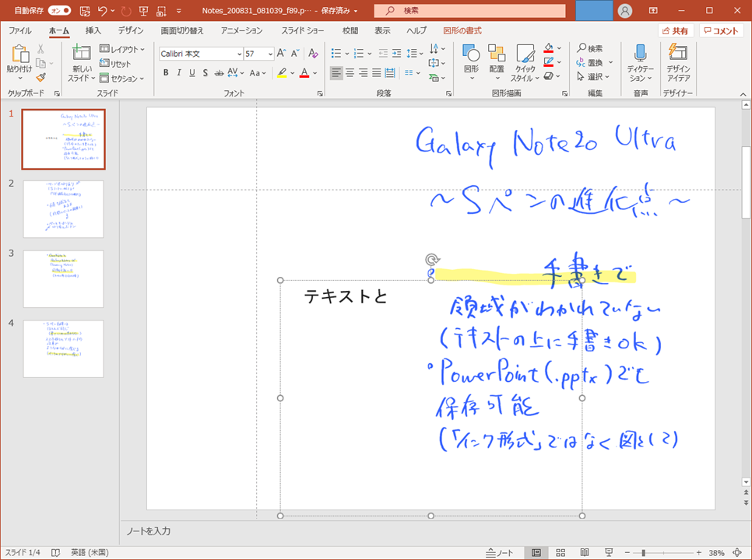Fit slide to current window icon

738,553
